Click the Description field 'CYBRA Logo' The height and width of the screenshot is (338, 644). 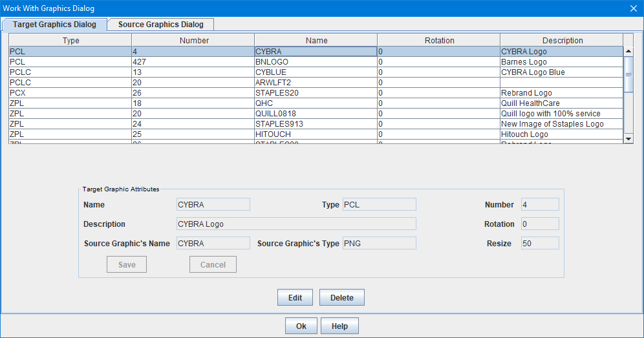click(296, 224)
